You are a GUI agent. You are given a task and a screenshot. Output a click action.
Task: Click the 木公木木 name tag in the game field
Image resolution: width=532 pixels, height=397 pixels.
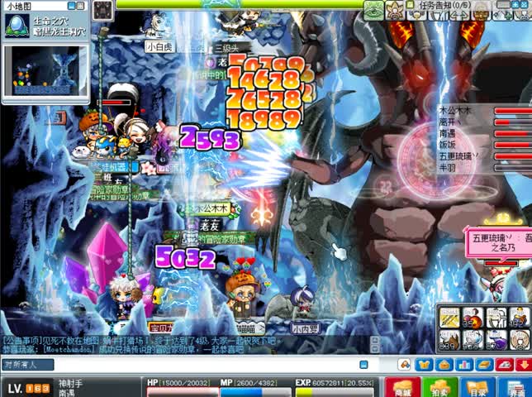211,208
